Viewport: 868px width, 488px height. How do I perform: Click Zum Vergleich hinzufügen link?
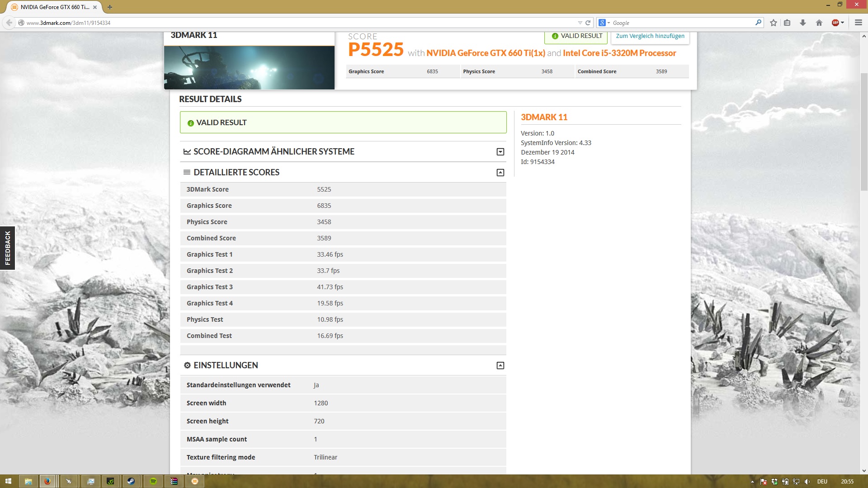click(650, 36)
